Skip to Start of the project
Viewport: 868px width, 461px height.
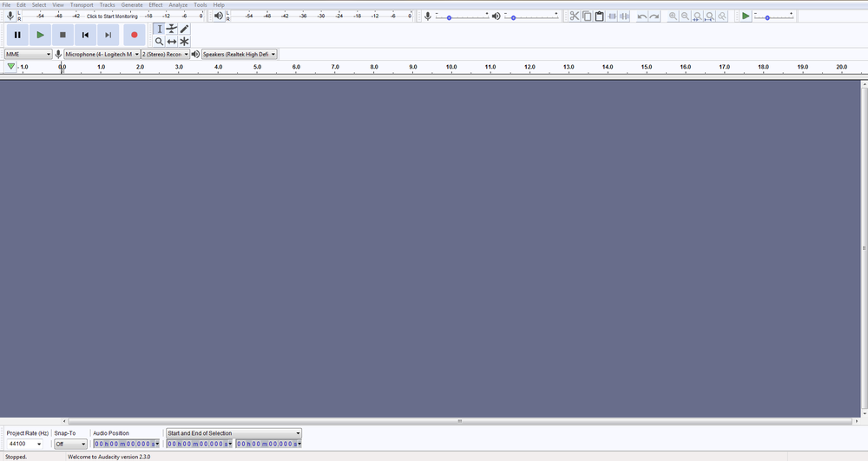(85, 35)
